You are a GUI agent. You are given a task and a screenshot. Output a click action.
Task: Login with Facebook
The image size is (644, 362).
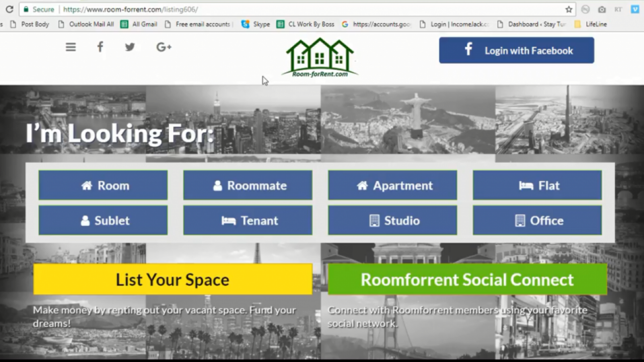click(x=516, y=50)
